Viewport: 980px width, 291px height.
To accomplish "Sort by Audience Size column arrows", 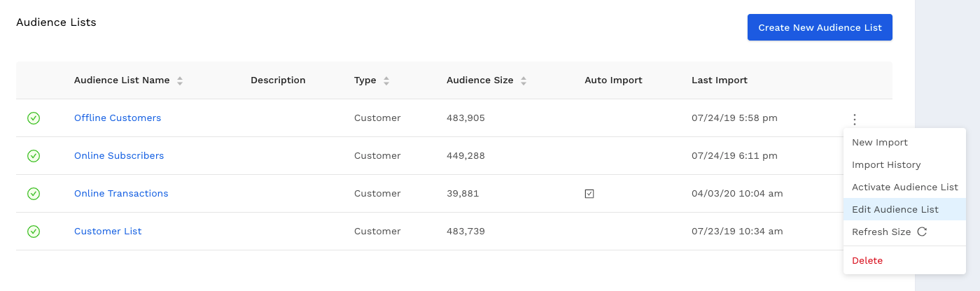I will (524, 80).
